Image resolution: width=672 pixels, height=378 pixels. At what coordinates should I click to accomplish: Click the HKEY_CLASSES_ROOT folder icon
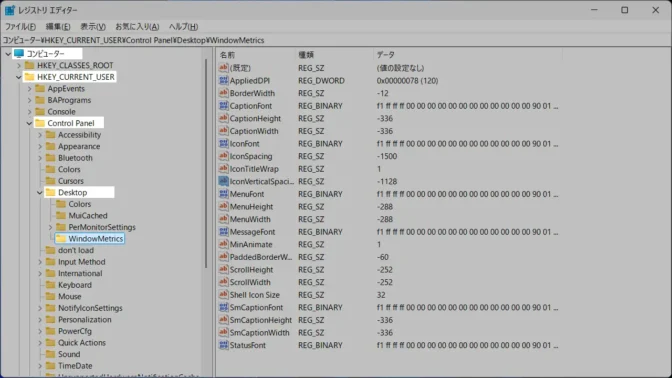pyautogui.click(x=29, y=65)
